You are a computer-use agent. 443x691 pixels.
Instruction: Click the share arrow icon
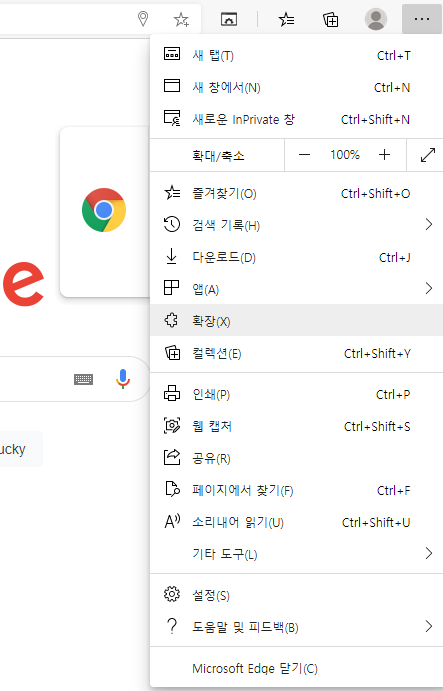[172, 457]
